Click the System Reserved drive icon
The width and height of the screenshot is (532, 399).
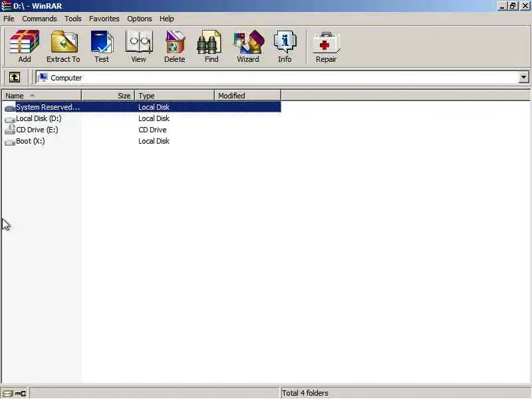click(x=10, y=108)
